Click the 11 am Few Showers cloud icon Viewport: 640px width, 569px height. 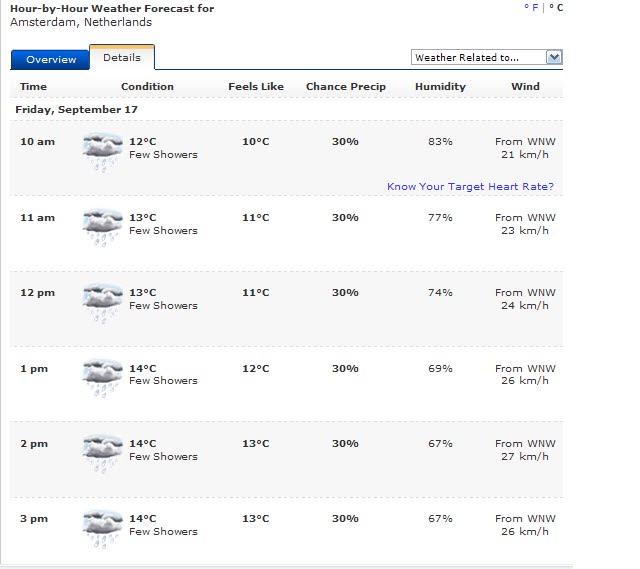tap(102, 228)
